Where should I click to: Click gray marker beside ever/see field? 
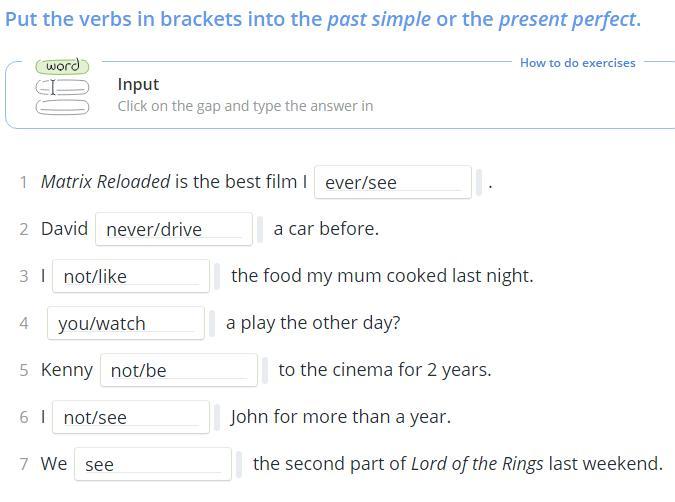click(x=479, y=182)
